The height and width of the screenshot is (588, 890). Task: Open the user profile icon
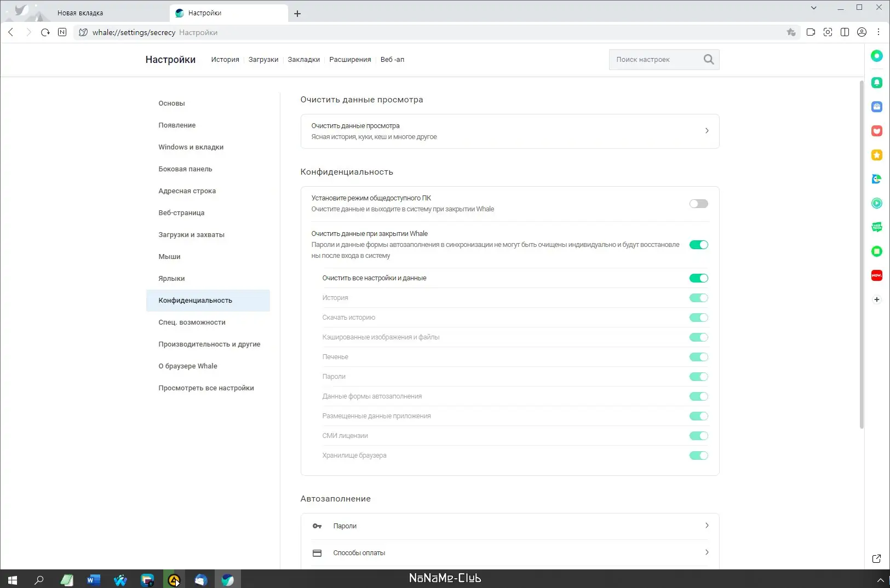click(x=862, y=32)
